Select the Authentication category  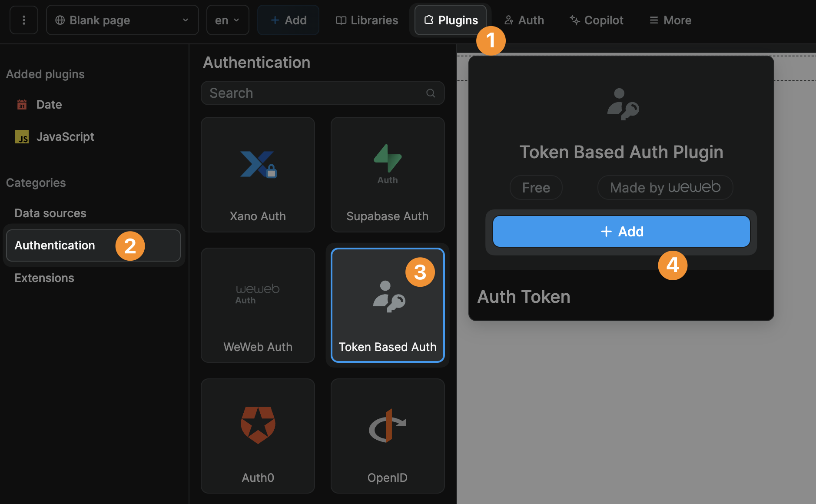[54, 245]
